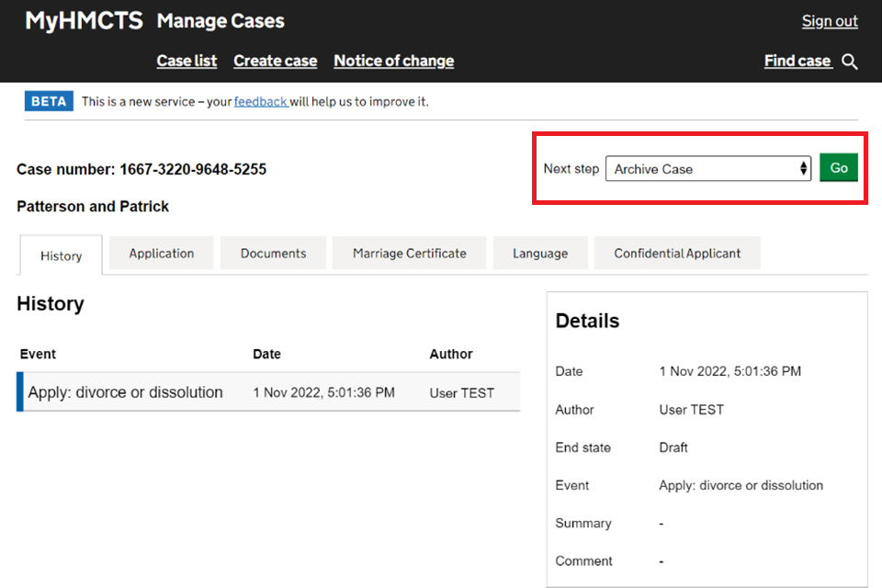Open the Case list link
Image resolution: width=882 pixels, height=588 pixels.
187,61
